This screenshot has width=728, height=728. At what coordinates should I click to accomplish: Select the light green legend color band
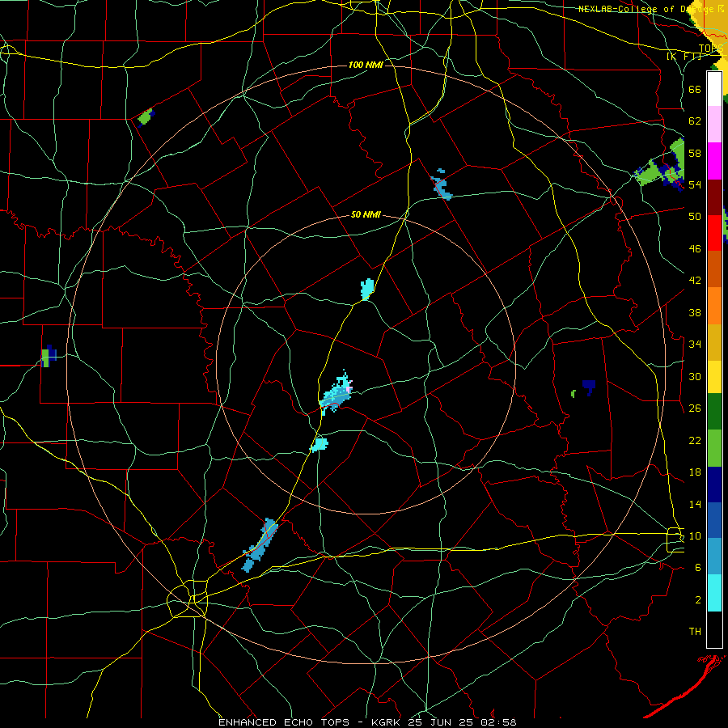[x=714, y=448]
